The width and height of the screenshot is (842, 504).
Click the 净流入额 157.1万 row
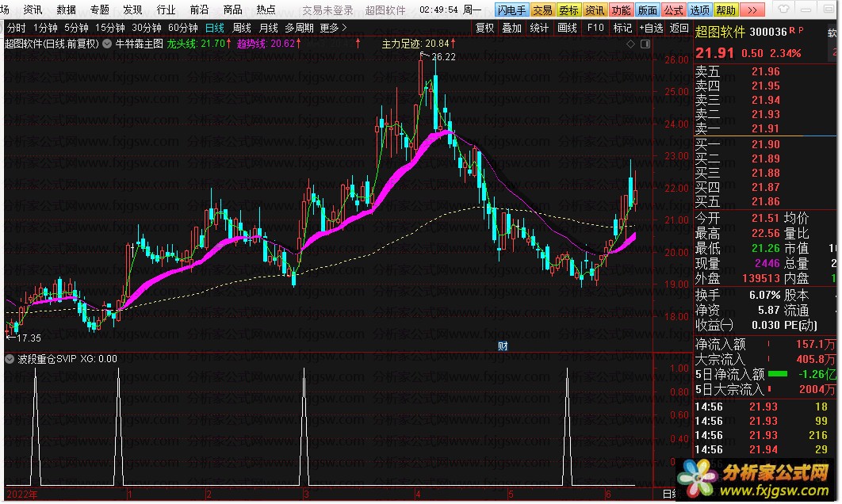(x=765, y=345)
